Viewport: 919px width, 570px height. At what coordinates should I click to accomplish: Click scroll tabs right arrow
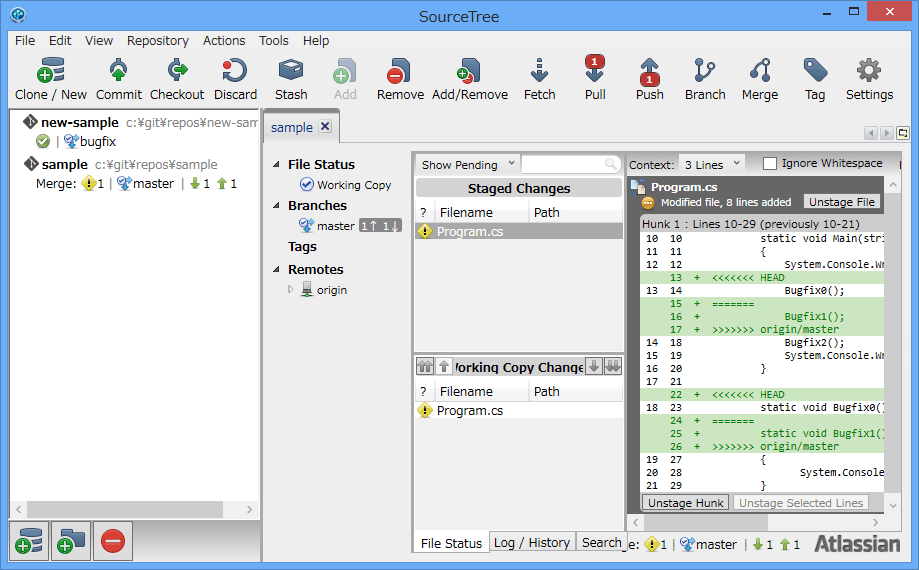tap(886, 133)
